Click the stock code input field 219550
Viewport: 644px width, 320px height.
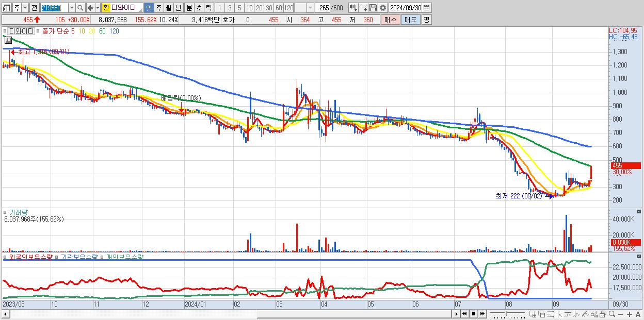(x=55, y=8)
